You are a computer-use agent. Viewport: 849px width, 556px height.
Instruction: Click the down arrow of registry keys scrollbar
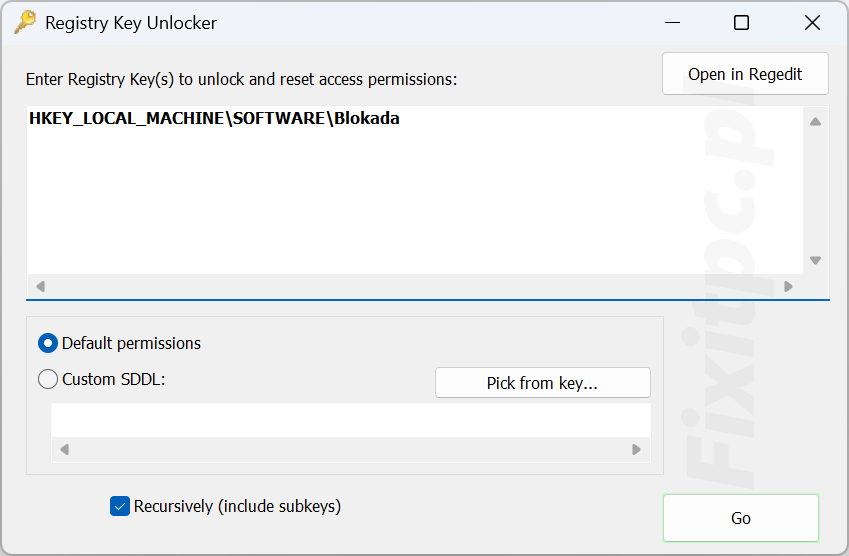815,260
